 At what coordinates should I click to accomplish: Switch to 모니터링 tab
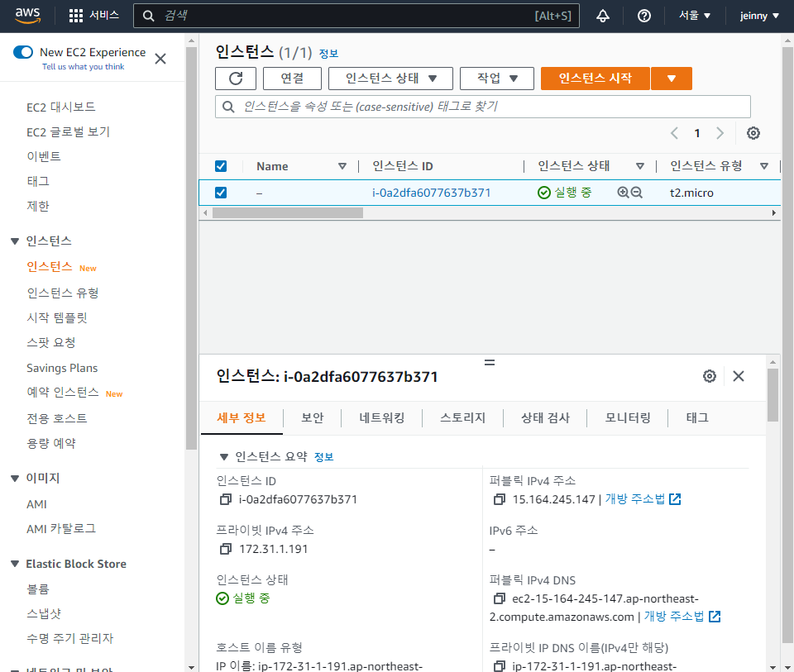628,418
